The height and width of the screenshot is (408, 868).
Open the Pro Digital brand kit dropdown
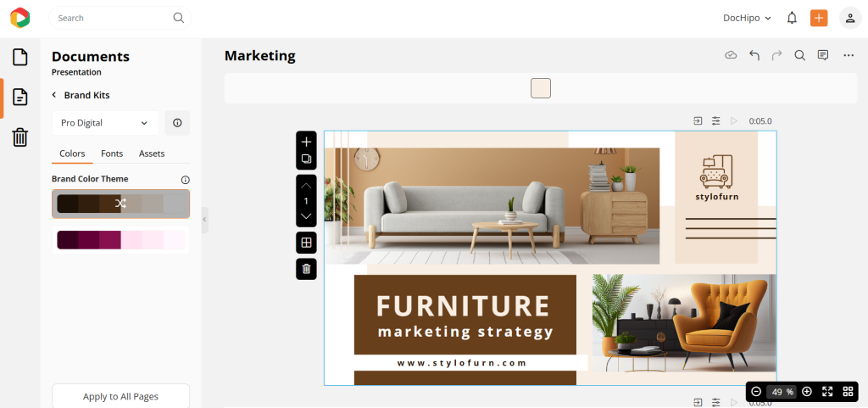(105, 123)
